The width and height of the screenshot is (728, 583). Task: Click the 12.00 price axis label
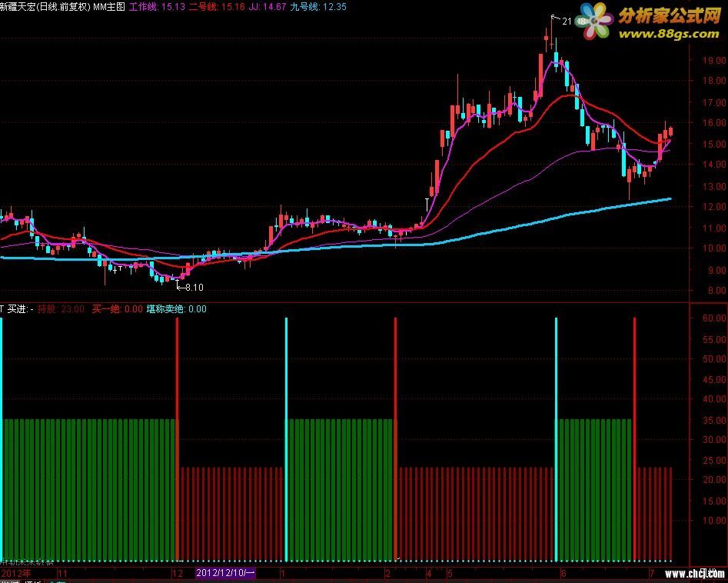[714, 207]
